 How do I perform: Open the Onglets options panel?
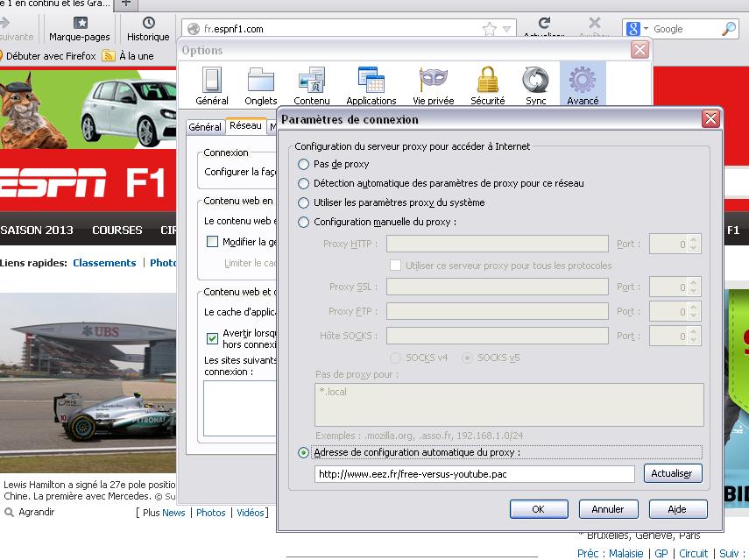coord(261,86)
